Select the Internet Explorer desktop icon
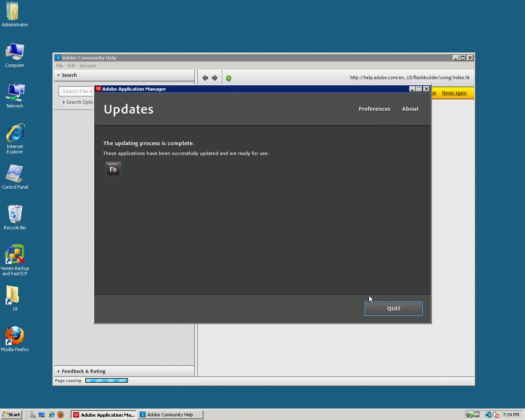This screenshot has height=420, width=525. [x=15, y=139]
